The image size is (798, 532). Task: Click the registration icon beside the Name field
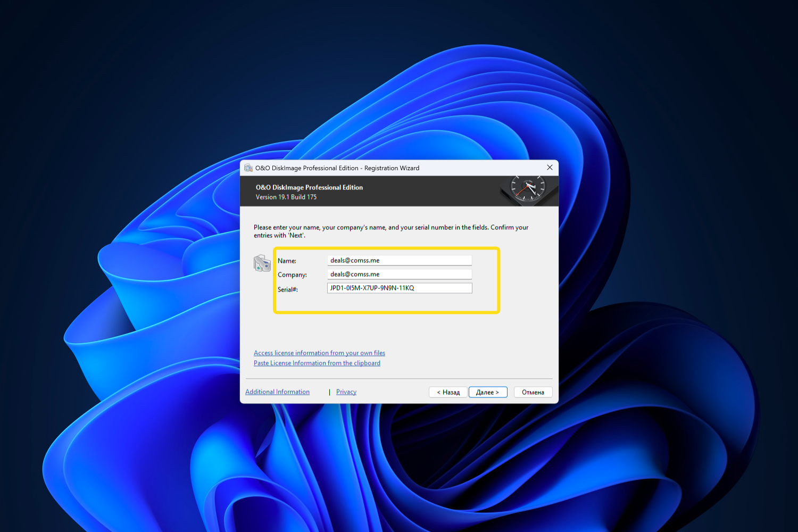[262, 263]
